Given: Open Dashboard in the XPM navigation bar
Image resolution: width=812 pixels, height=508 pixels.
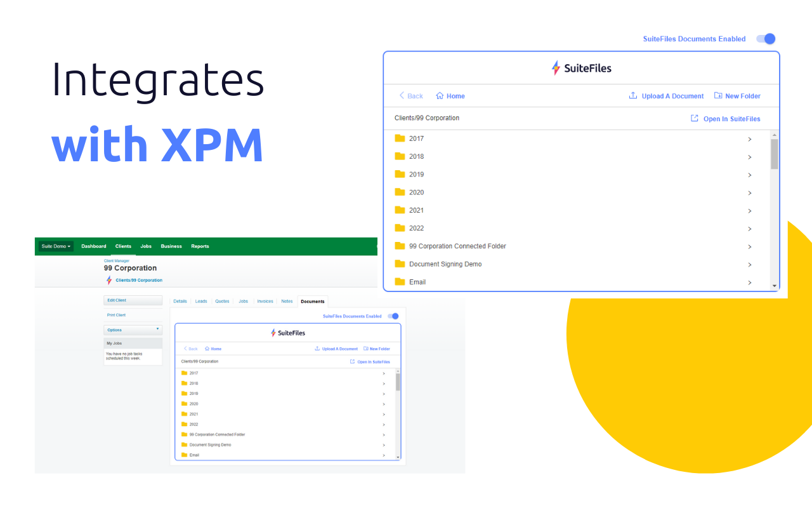Looking at the screenshot, I should point(94,246).
